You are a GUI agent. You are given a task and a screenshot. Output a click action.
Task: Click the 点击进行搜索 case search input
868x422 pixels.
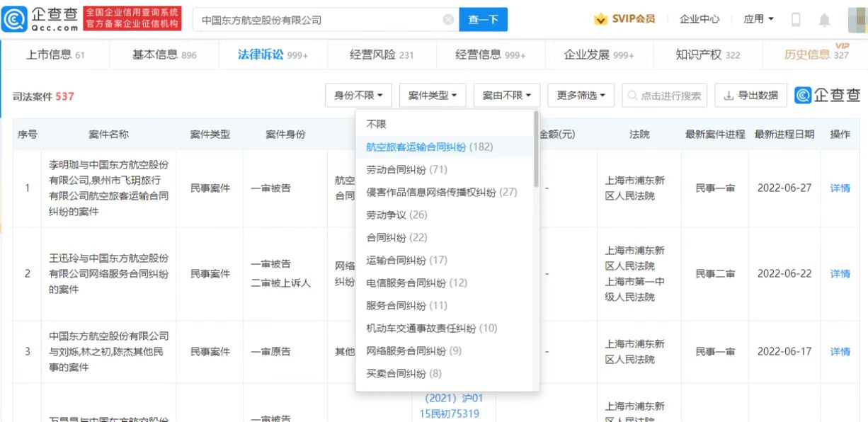click(665, 96)
